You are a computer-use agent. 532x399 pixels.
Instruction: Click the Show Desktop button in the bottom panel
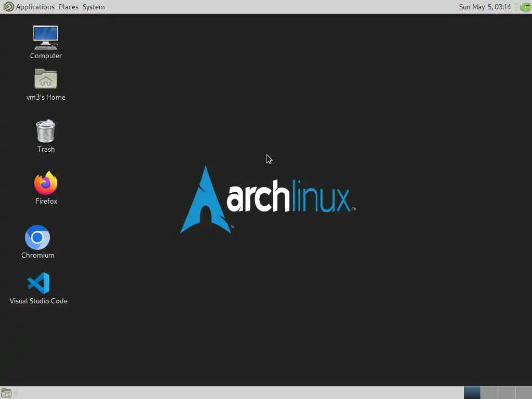6,393
